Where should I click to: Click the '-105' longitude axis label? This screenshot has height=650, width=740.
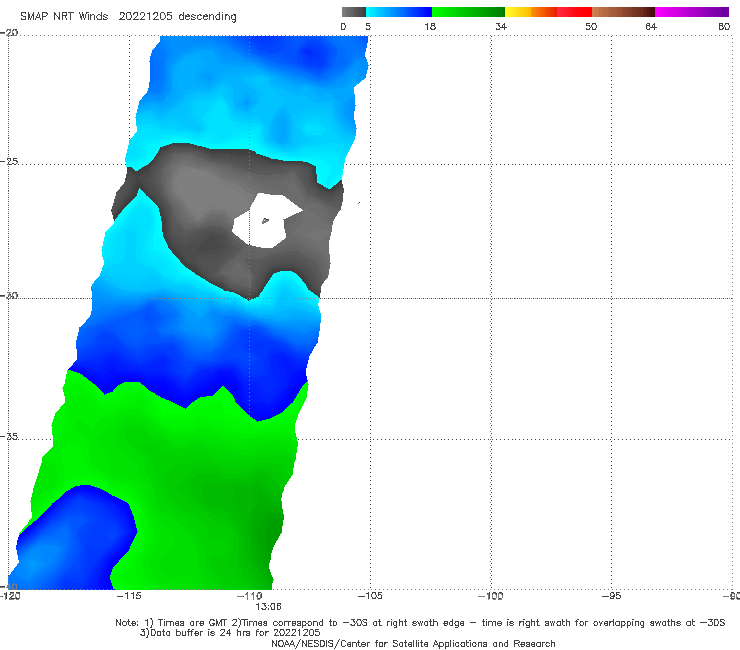pos(370,596)
